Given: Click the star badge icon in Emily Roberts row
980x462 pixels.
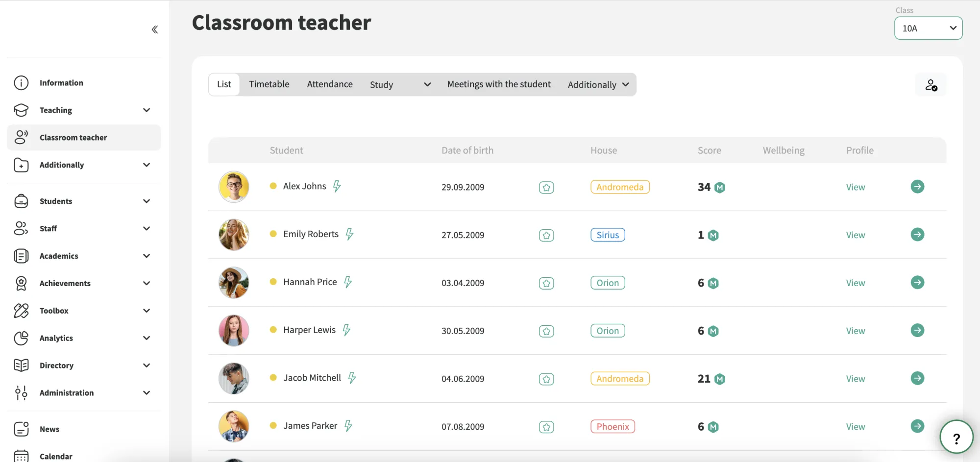Looking at the screenshot, I should [546, 235].
